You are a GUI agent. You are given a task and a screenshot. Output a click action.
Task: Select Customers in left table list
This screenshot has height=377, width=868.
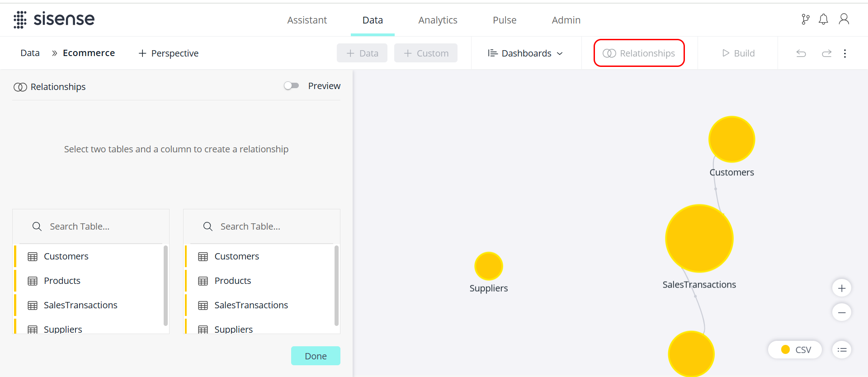pos(89,256)
